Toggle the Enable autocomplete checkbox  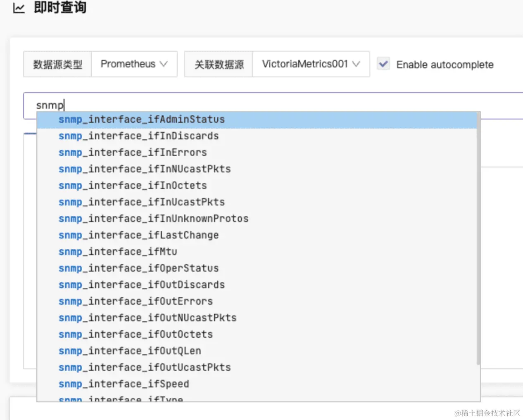click(x=383, y=64)
